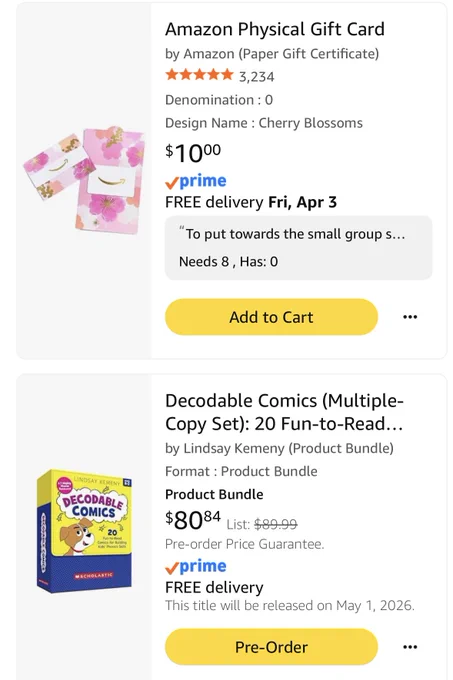Click the Needs 8, Has 0 text
This screenshot has width=453, height=680.
pyautogui.click(x=228, y=262)
